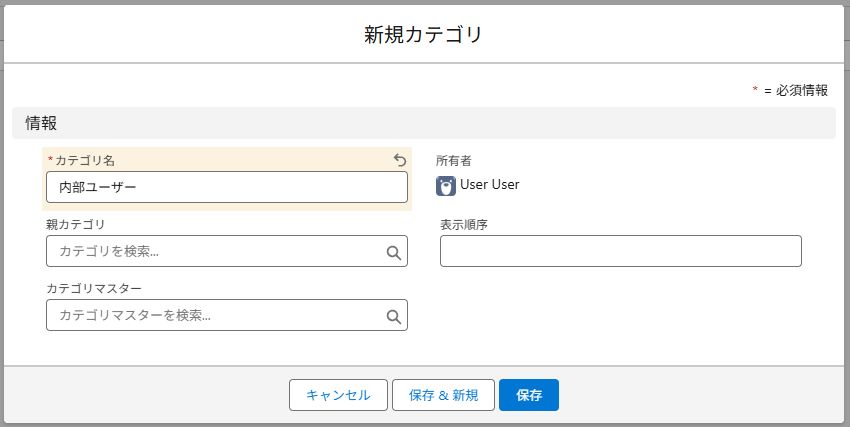The height and width of the screenshot is (427, 850).
Task: Click the User User owner name
Action: tap(490, 185)
